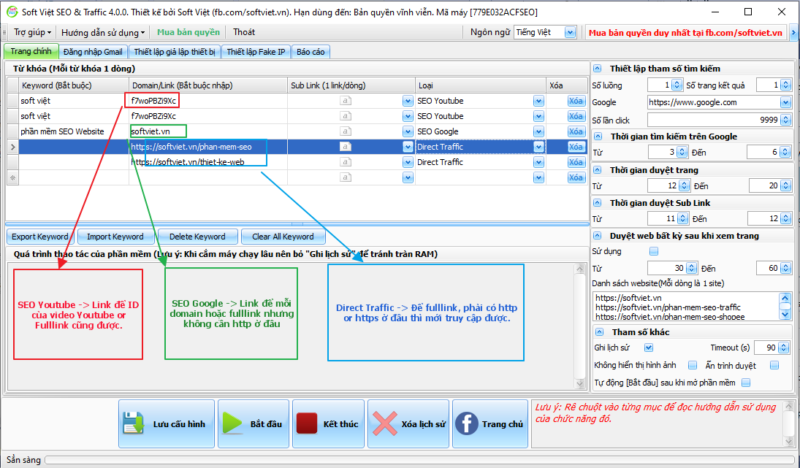The image size is (800, 468).
Task: Click the Số luồng stepper
Action: pyautogui.click(x=677, y=85)
